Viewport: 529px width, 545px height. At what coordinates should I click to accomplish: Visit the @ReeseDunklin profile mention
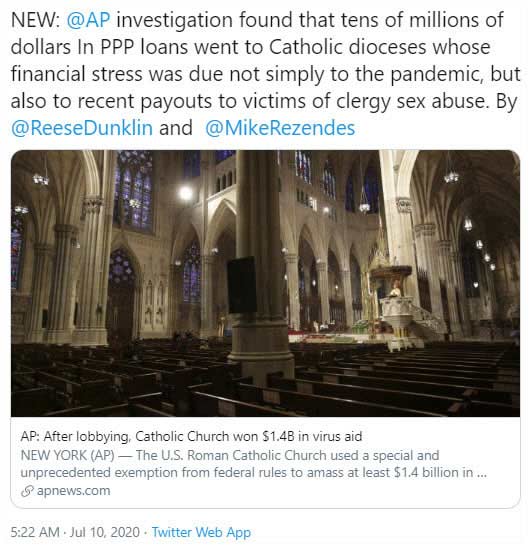82,128
